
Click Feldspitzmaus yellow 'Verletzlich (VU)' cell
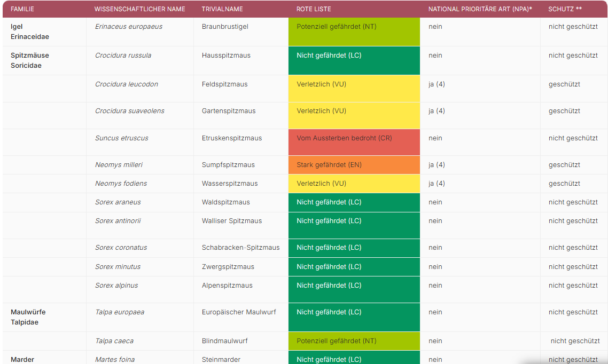354,88
